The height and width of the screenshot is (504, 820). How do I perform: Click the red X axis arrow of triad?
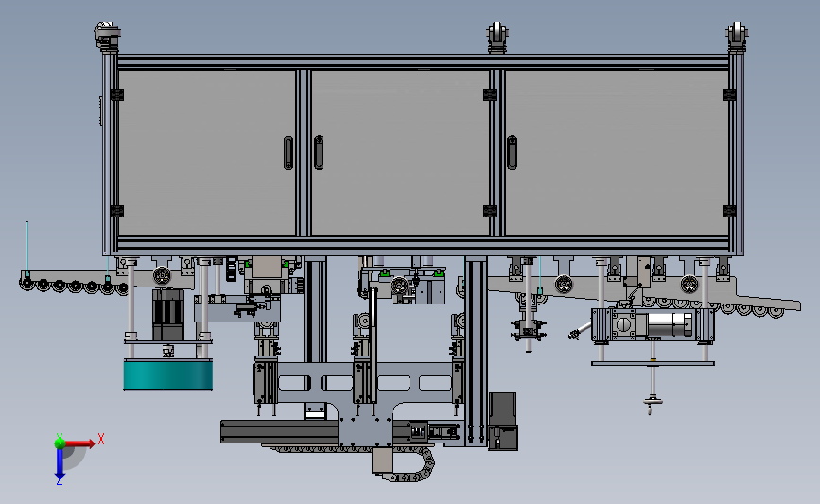(79, 443)
